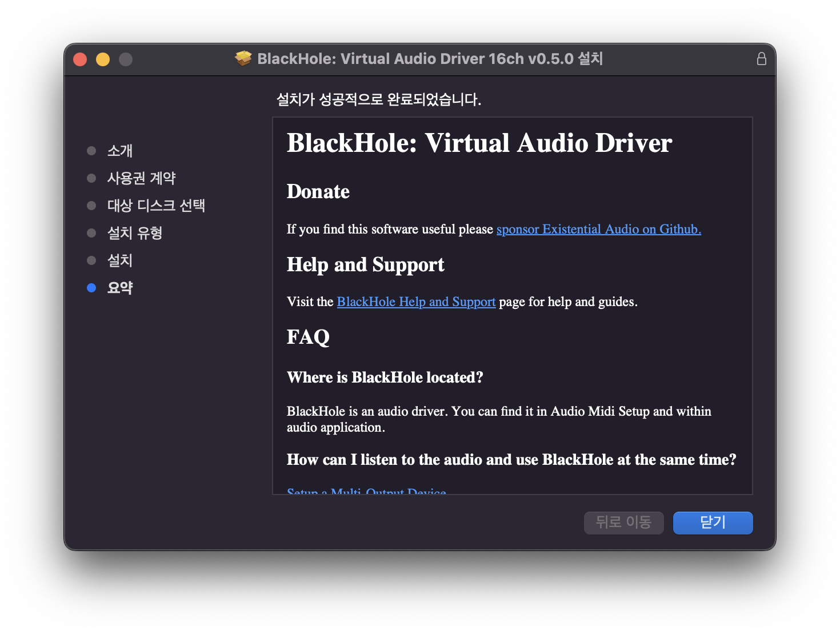Open BlackHole Help and Support link
Screen dimensions: 840x635
point(416,302)
